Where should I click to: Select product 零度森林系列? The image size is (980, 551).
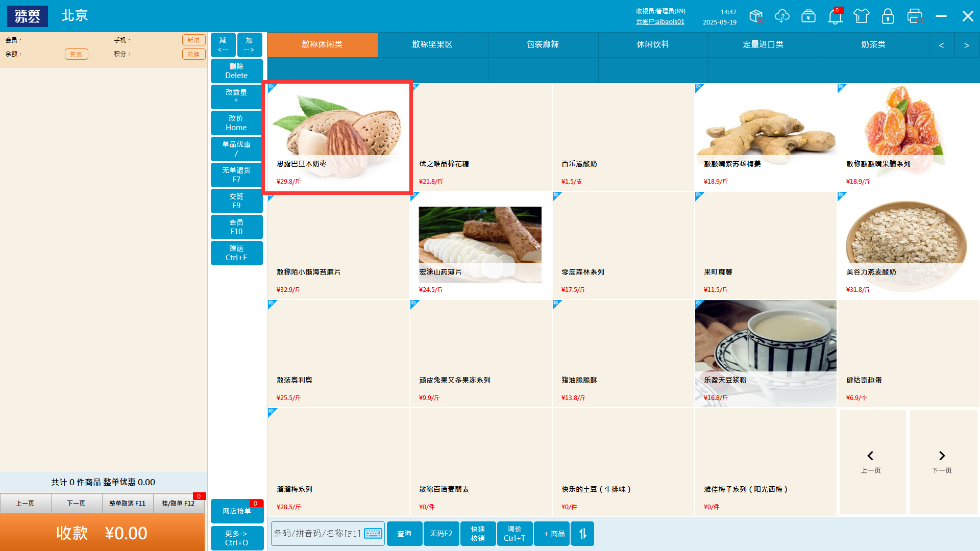[623, 245]
